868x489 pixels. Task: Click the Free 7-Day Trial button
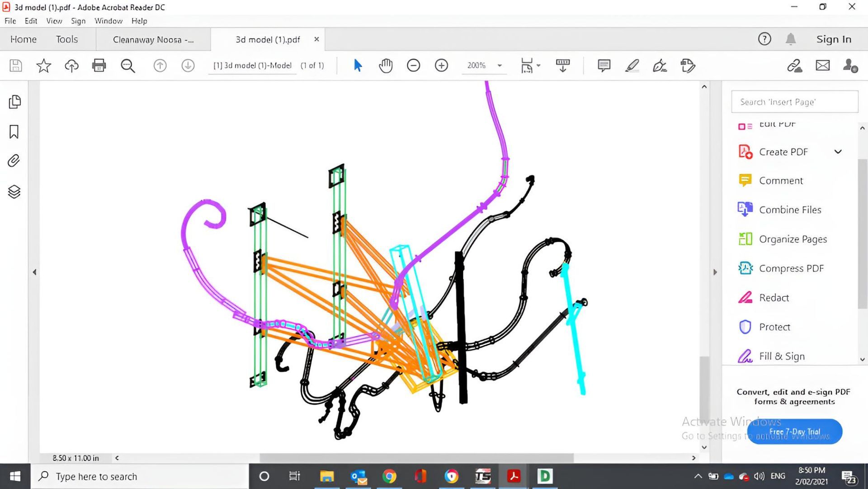[x=794, y=432]
